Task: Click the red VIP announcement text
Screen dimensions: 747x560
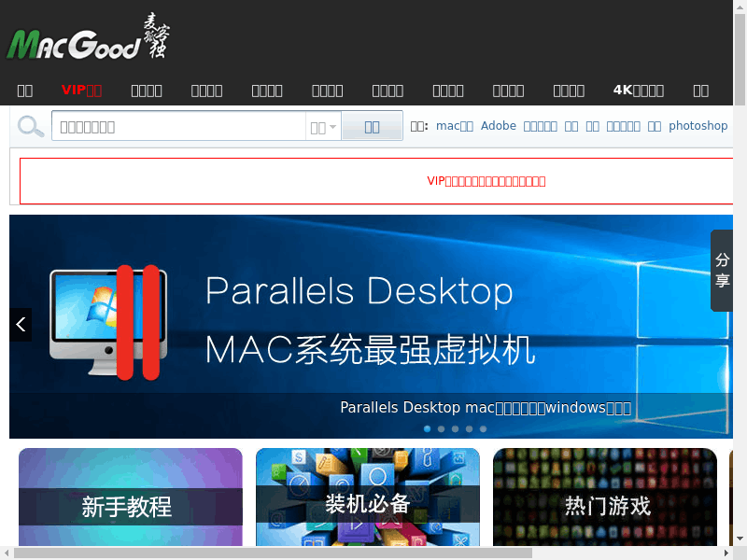Action: coord(486,181)
